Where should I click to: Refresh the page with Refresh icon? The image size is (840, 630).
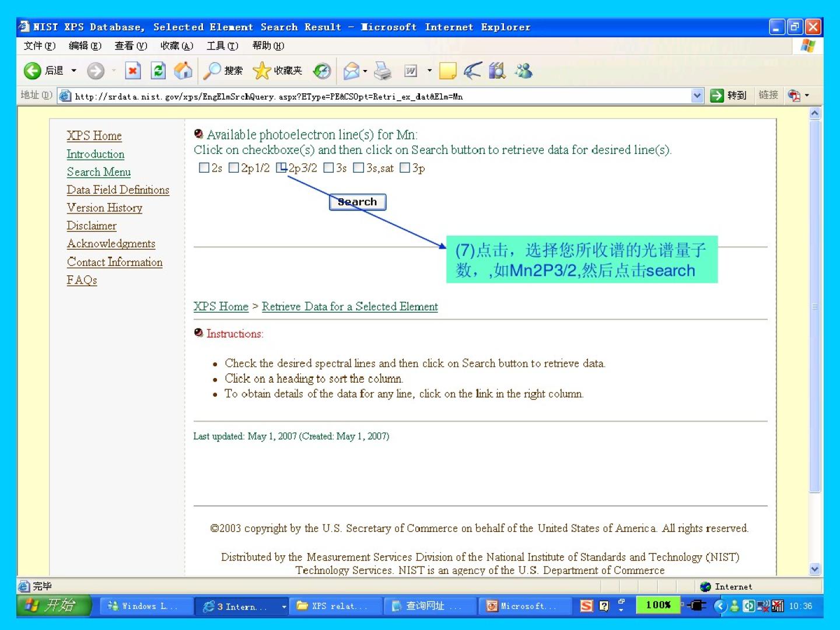click(x=158, y=71)
